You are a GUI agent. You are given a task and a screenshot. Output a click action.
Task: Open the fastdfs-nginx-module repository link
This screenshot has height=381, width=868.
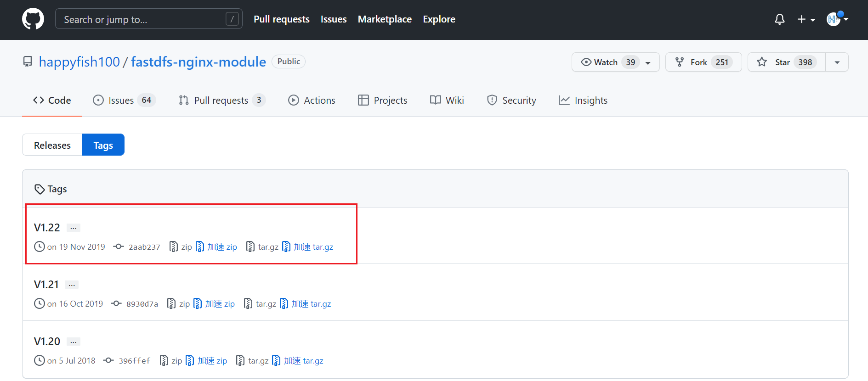(x=199, y=62)
